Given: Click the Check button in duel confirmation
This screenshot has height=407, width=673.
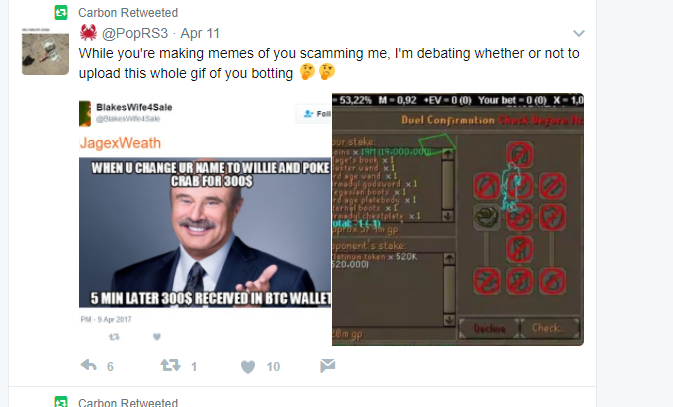Looking at the screenshot, I should [549, 328].
